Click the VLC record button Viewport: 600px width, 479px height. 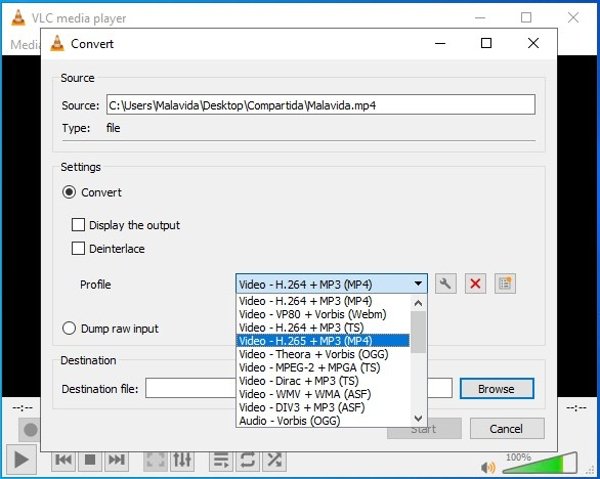coord(30,430)
